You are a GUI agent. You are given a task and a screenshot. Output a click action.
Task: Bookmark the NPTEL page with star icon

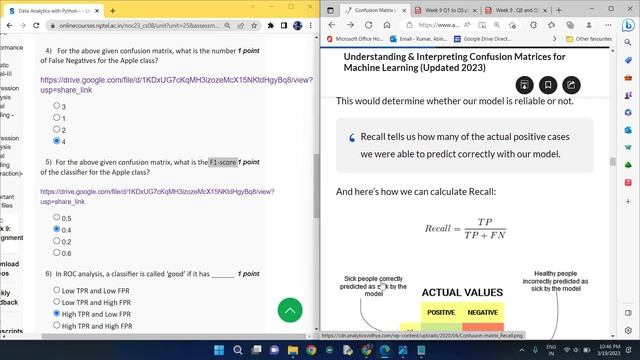[x=254, y=25]
